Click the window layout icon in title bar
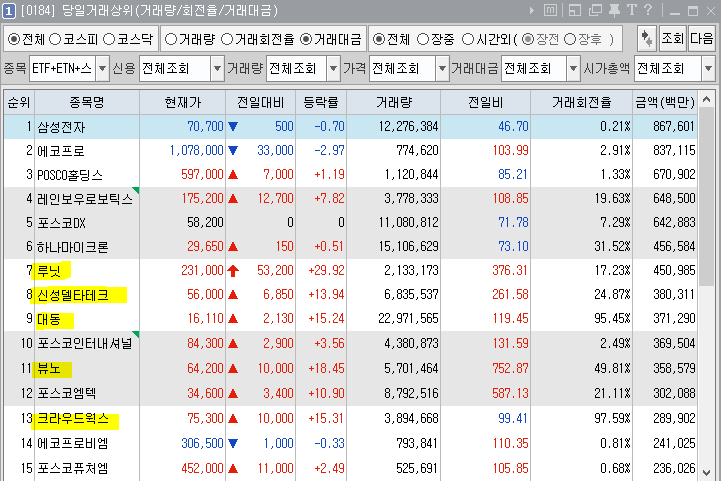This screenshot has width=721, height=481. 575,10
